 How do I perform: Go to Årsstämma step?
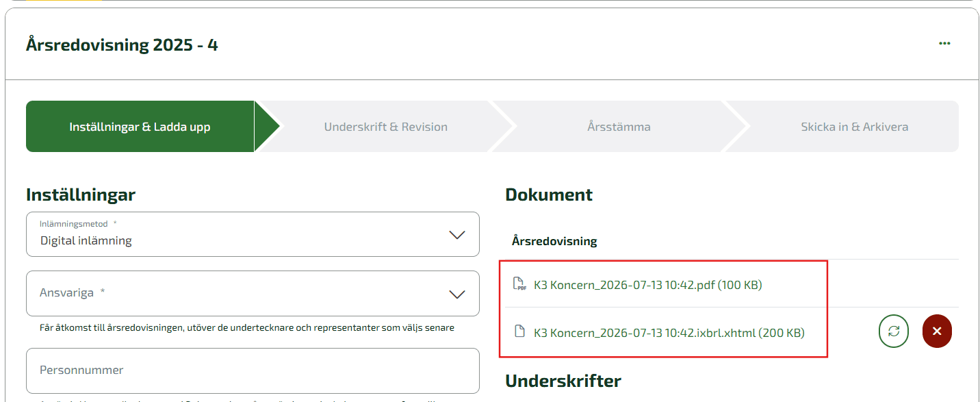[619, 127]
